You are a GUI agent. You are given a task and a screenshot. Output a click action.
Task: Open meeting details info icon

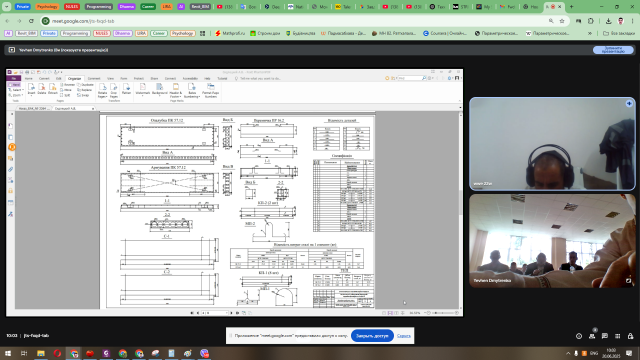579,336
